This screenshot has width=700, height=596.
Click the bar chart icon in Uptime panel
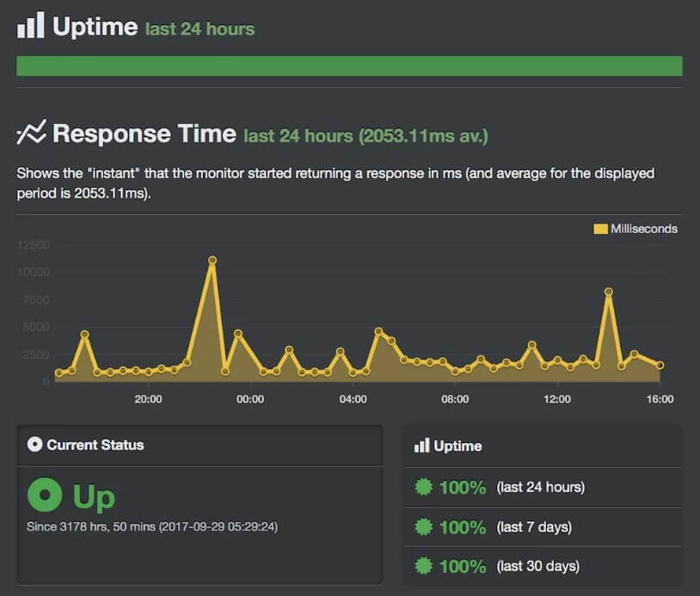tap(422, 445)
